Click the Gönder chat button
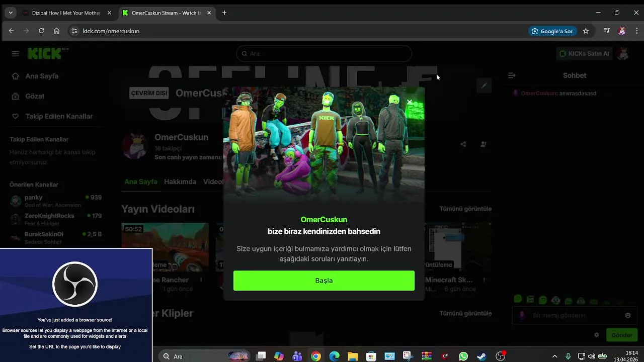Screen dimensions: 644x362 [622, 335]
